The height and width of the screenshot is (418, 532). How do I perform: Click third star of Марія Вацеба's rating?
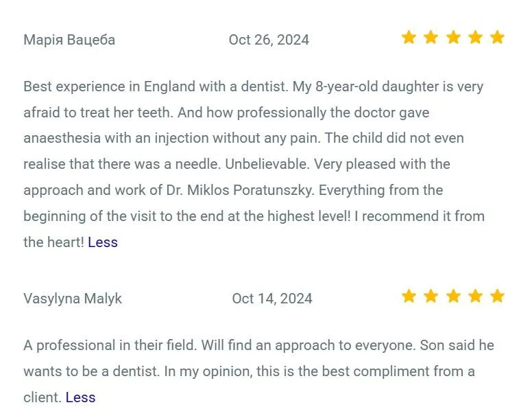point(453,37)
